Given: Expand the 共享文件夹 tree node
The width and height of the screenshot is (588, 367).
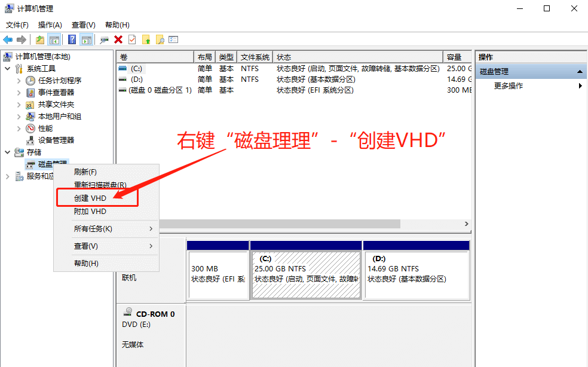Looking at the screenshot, I should point(19,105).
